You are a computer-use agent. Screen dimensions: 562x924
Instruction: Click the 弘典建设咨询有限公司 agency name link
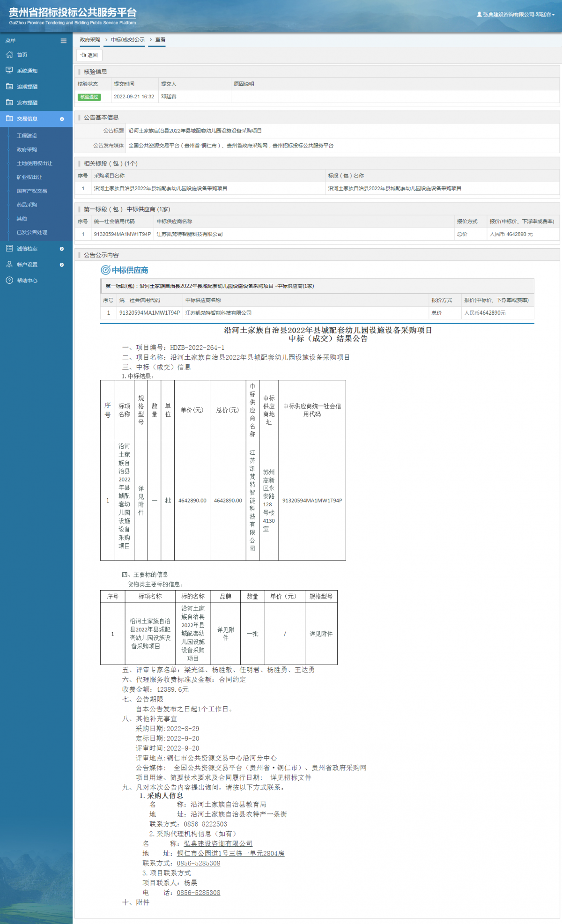click(x=218, y=843)
